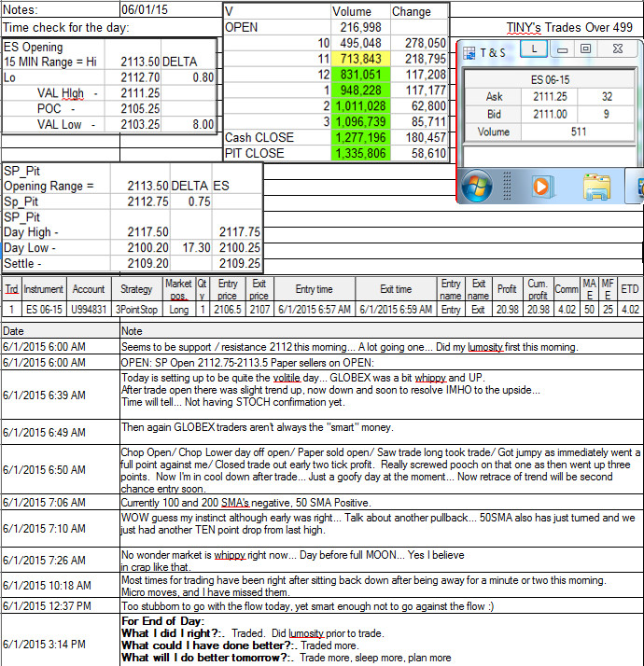Viewport: 644px width, 666px height.
Task: Select the Bid price 2111.00 cell
Action: coord(550,114)
